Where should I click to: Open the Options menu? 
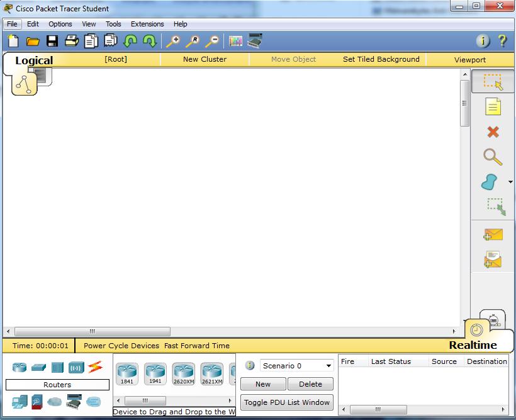tap(60, 24)
